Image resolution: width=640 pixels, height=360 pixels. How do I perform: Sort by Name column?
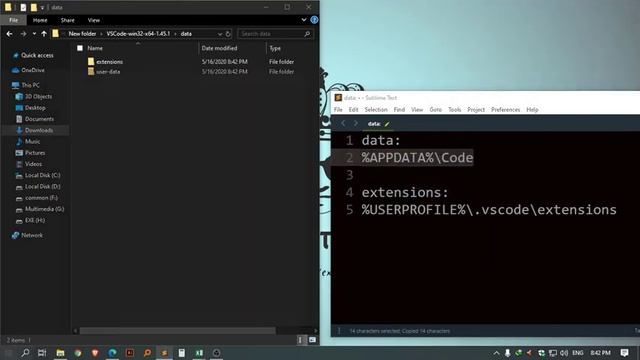pyautogui.click(x=95, y=48)
